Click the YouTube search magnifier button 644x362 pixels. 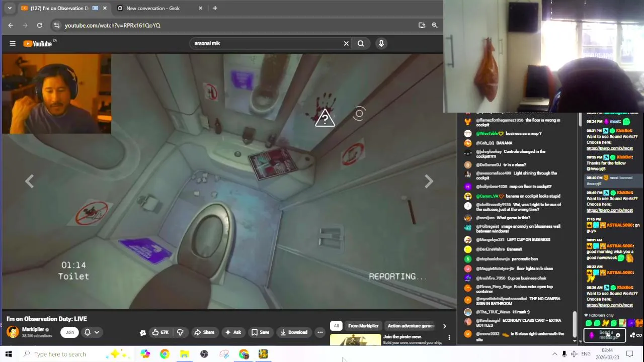point(361,43)
